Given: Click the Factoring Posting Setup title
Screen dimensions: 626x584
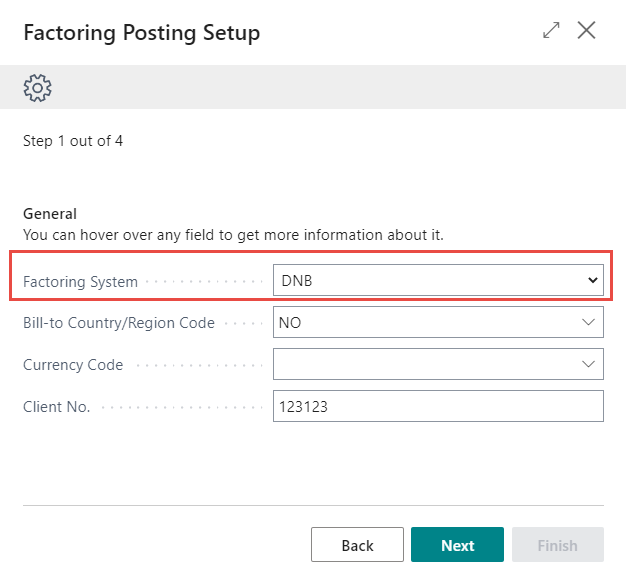Looking at the screenshot, I should point(141,33).
